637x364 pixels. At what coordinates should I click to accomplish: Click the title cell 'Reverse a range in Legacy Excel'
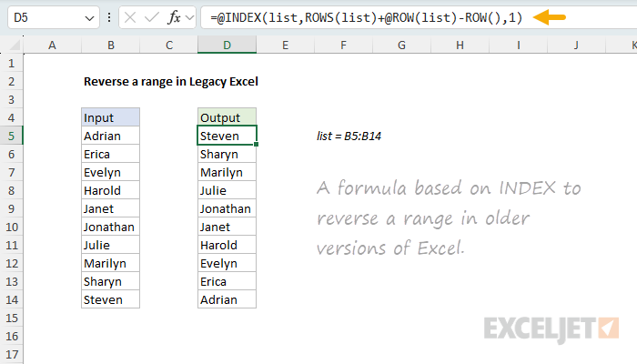(x=171, y=81)
